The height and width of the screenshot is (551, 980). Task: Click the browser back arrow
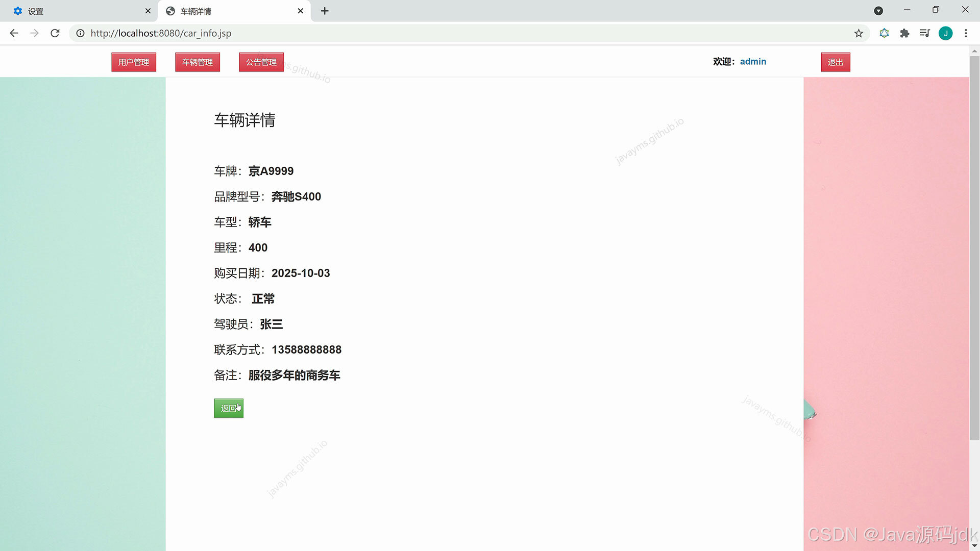[x=14, y=33]
